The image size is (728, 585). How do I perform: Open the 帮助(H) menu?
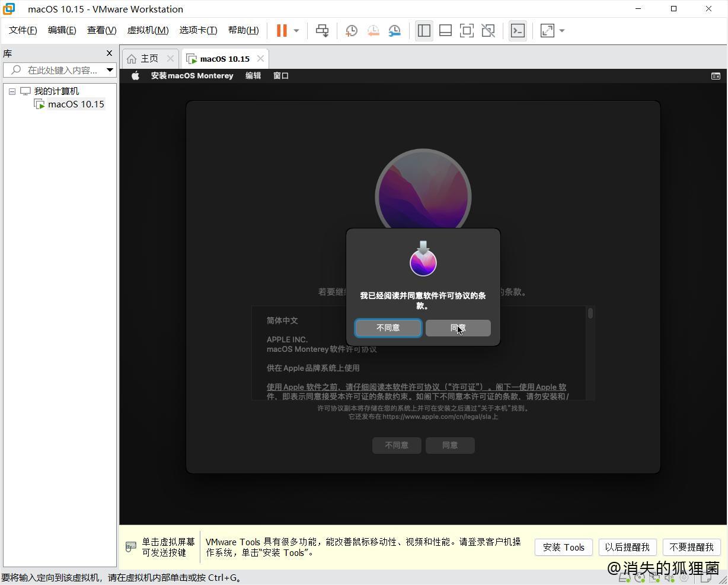click(x=243, y=30)
